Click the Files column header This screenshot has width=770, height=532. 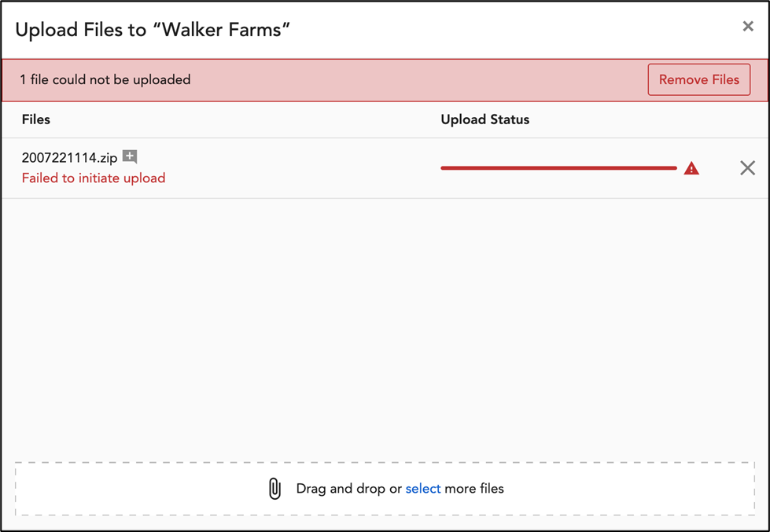(36, 119)
